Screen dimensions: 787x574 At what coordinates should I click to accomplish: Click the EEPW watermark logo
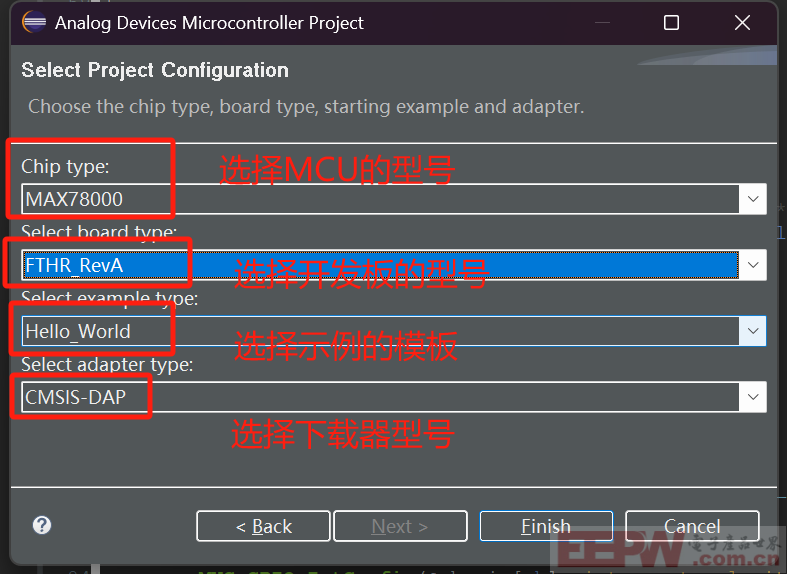tap(669, 551)
